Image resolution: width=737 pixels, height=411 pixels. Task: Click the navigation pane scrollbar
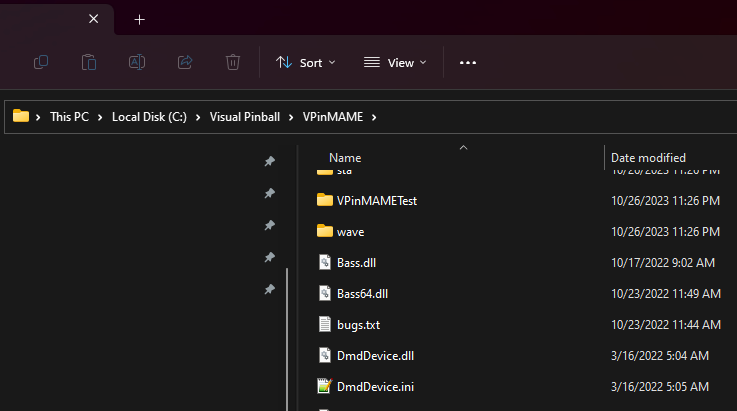pyautogui.click(x=287, y=339)
